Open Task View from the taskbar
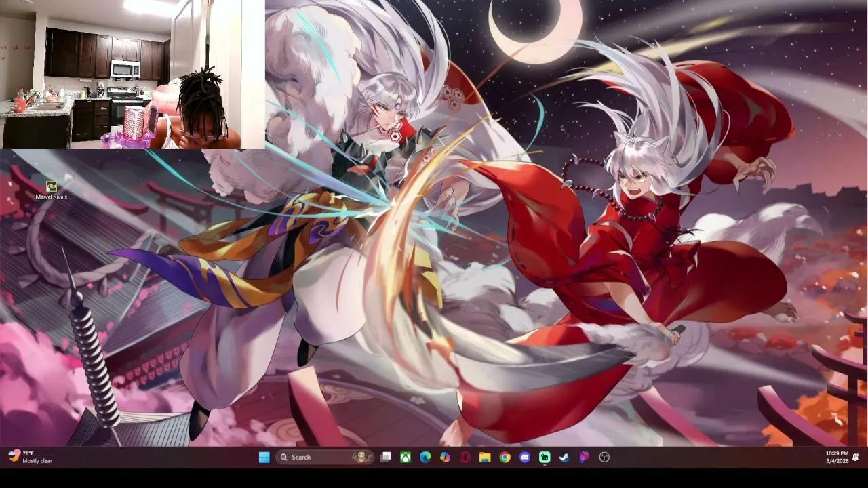868x488 pixels. click(x=386, y=457)
